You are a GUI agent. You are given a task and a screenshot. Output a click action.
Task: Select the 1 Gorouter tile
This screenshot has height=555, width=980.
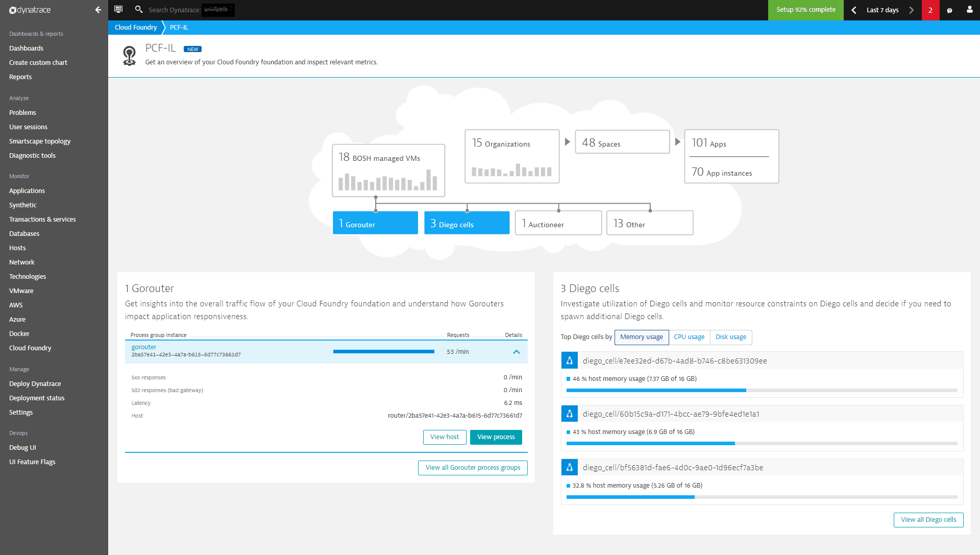click(375, 223)
